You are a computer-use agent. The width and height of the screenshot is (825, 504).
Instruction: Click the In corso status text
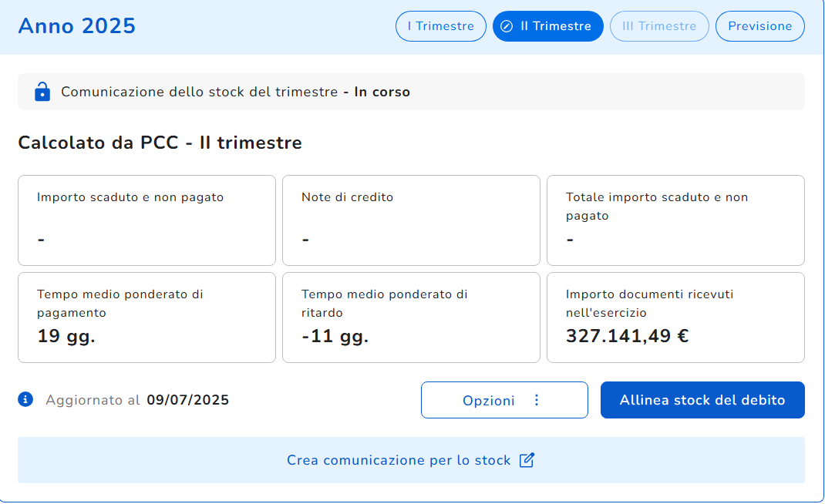(x=382, y=92)
